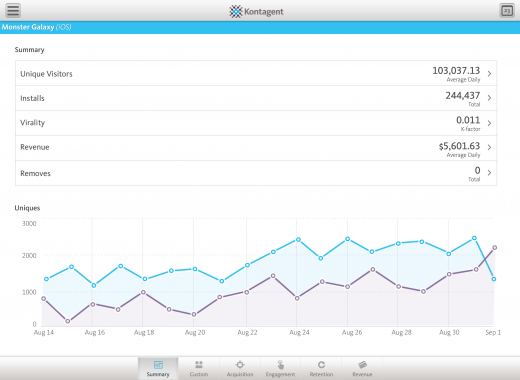Click the Summary tab label
The image size is (520, 380).
(x=158, y=374)
